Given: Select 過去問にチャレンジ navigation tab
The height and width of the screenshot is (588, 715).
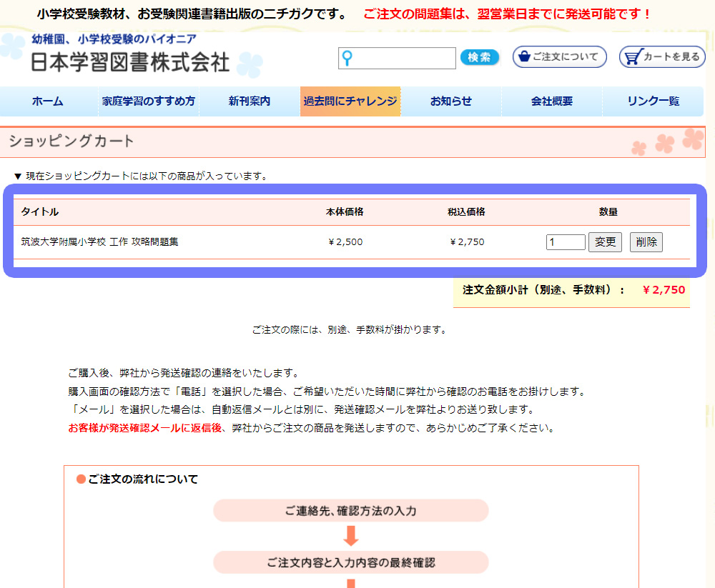Looking at the screenshot, I should click(350, 101).
